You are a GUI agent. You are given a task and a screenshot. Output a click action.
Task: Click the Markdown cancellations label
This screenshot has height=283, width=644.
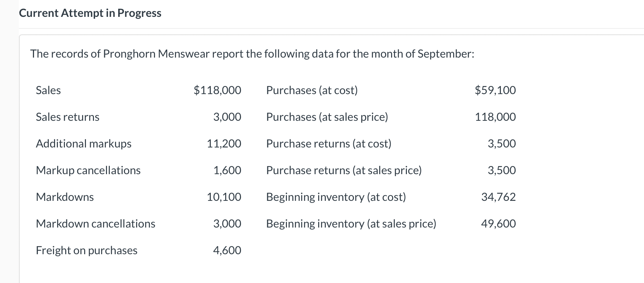coord(95,224)
